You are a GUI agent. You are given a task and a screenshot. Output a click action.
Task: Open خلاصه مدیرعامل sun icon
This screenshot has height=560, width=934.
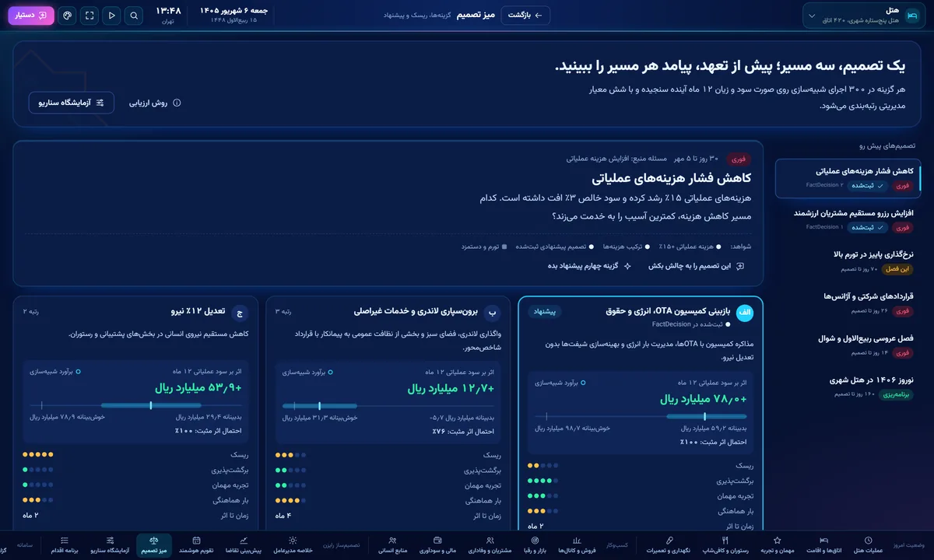(x=293, y=544)
